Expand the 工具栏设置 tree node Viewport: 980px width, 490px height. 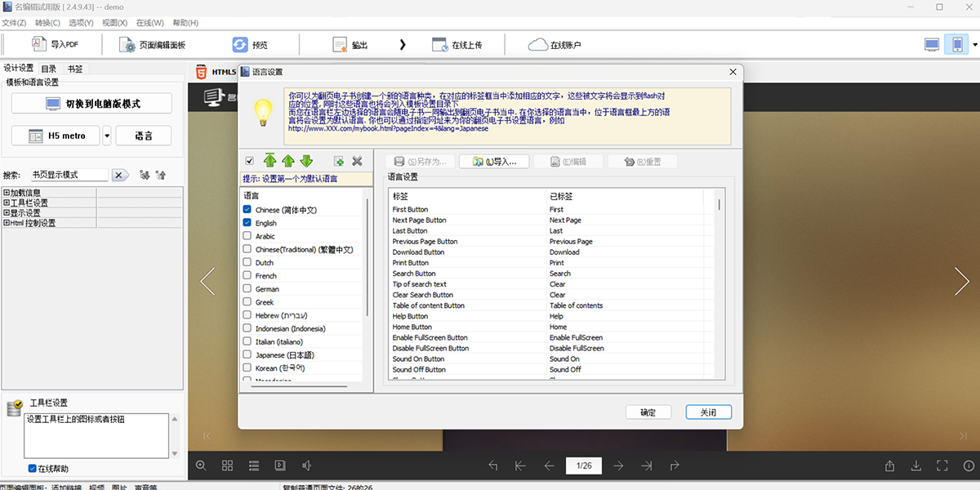click(7, 203)
